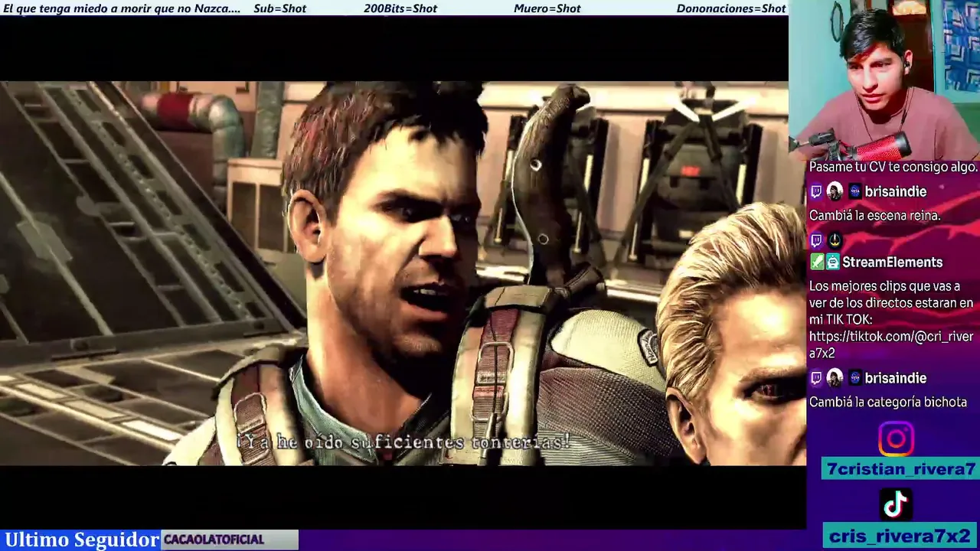Click the chat message "Cambiá la escena reina."
The width and height of the screenshot is (980, 551).
pyautogui.click(x=875, y=216)
